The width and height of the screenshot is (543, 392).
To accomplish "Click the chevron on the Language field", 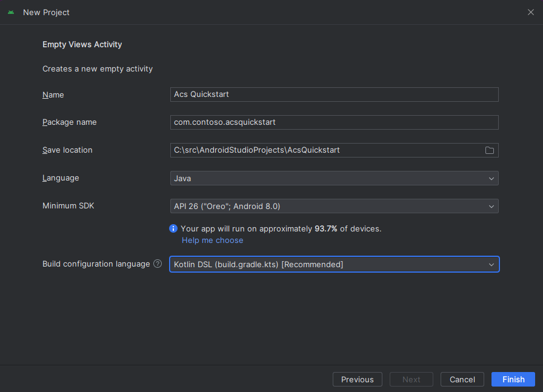I will (491, 178).
